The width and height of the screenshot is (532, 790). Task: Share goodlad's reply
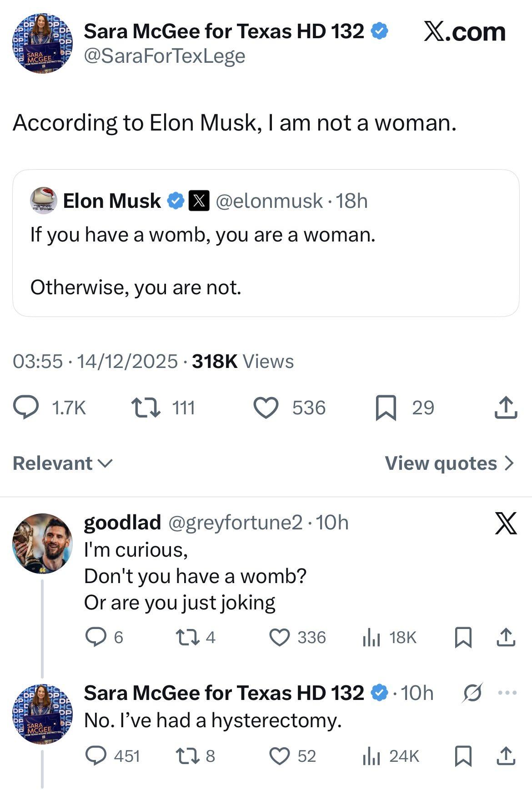(506, 637)
